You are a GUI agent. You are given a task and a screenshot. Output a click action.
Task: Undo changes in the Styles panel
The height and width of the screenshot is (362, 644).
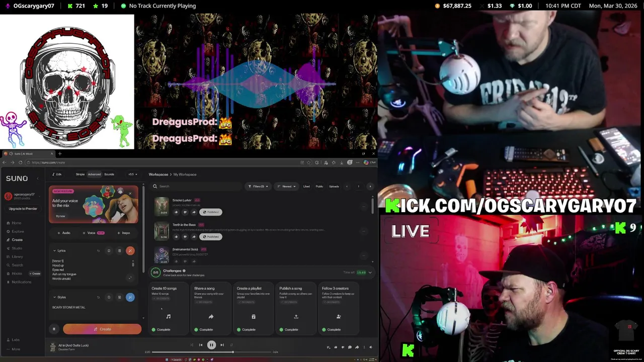(x=98, y=297)
